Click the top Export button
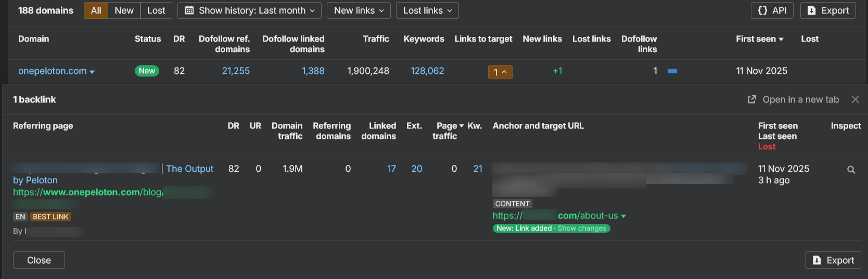This screenshot has width=868, height=279. tap(828, 10)
